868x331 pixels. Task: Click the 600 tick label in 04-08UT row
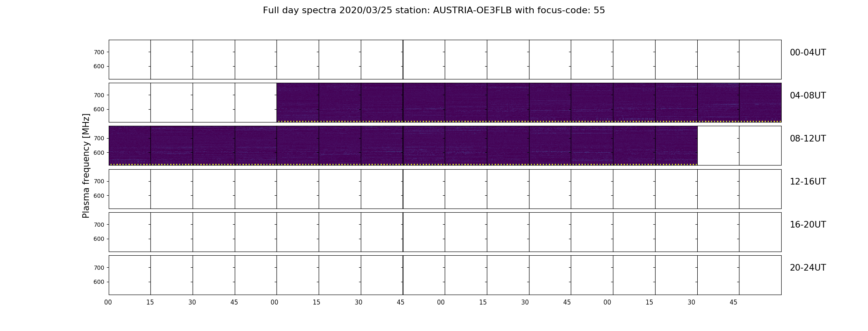coord(99,109)
